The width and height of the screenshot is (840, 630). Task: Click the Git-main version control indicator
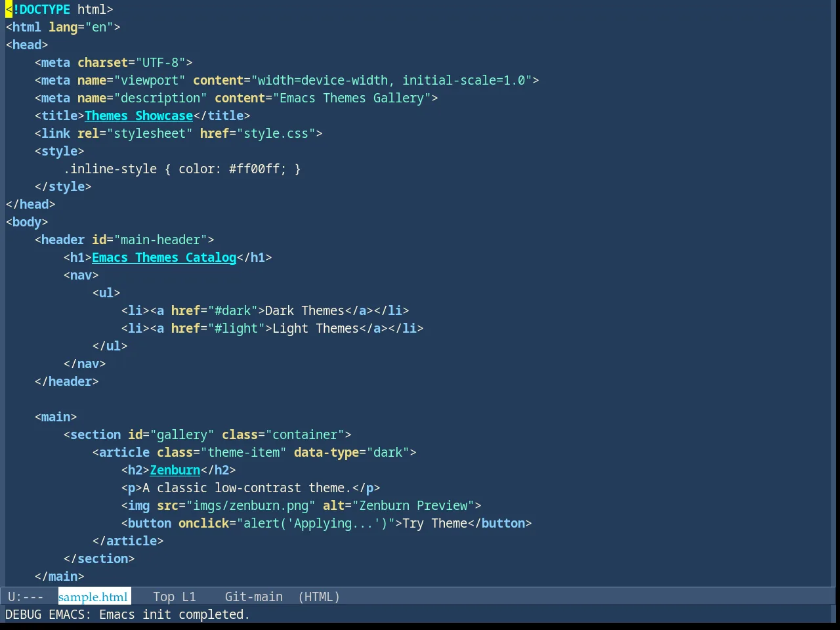254,597
